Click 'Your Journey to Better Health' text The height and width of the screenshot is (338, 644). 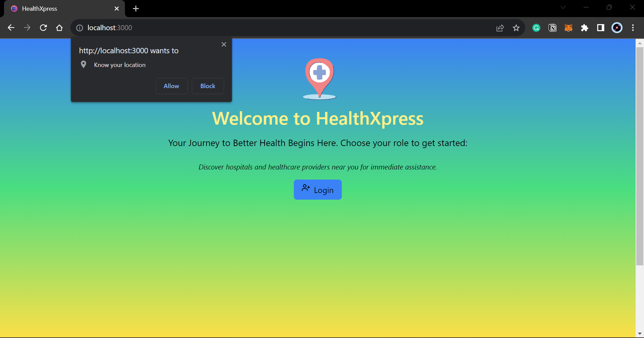click(318, 143)
